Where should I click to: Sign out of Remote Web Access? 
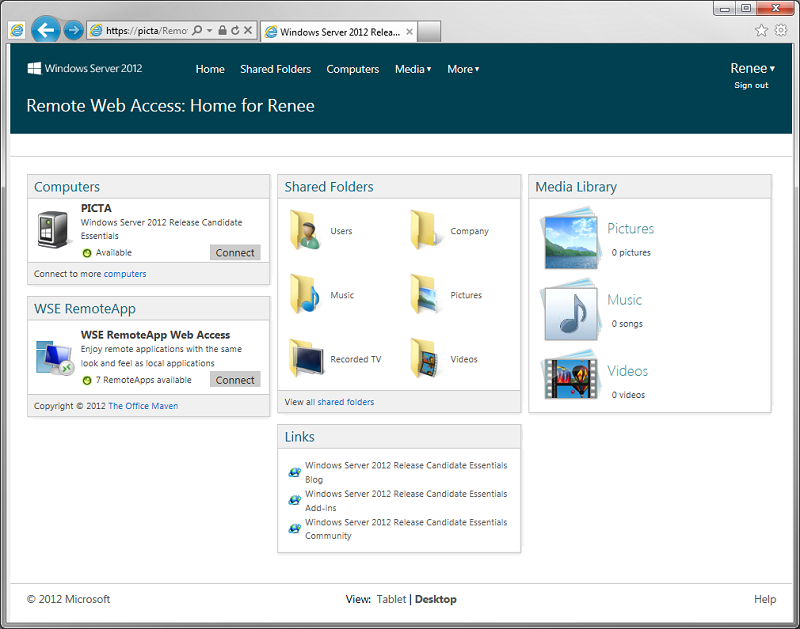pyautogui.click(x=751, y=85)
